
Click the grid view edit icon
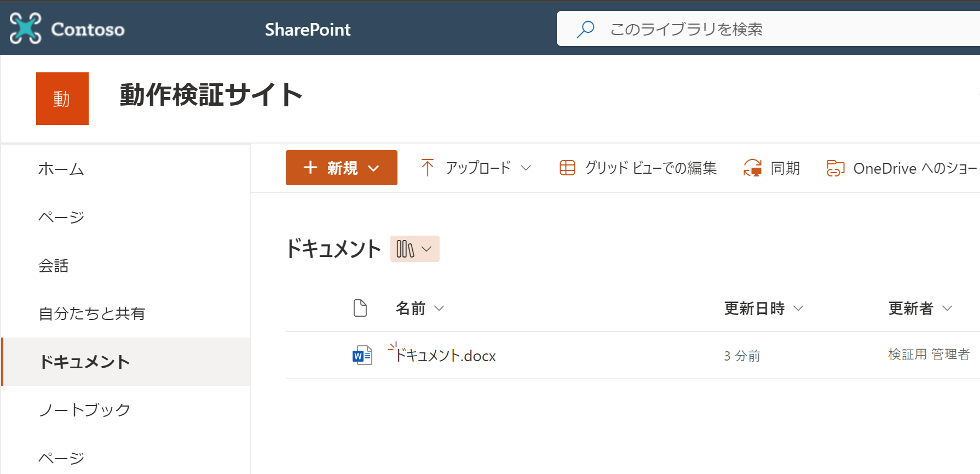click(567, 168)
